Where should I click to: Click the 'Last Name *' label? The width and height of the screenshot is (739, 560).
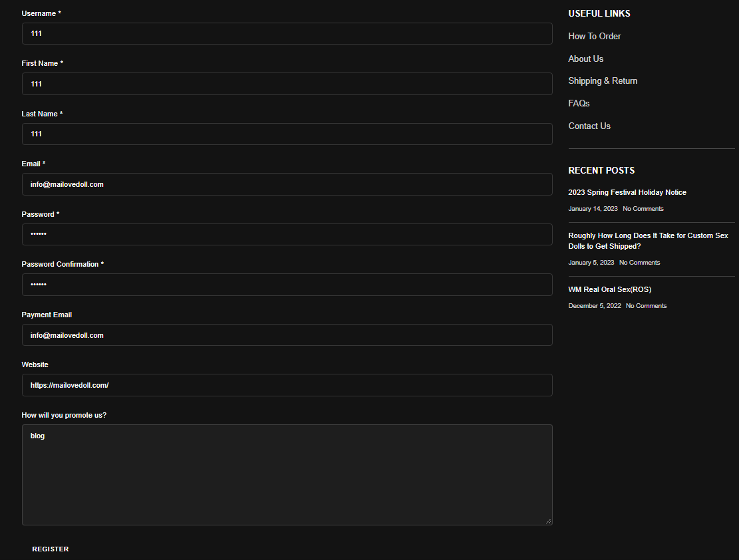(x=42, y=114)
